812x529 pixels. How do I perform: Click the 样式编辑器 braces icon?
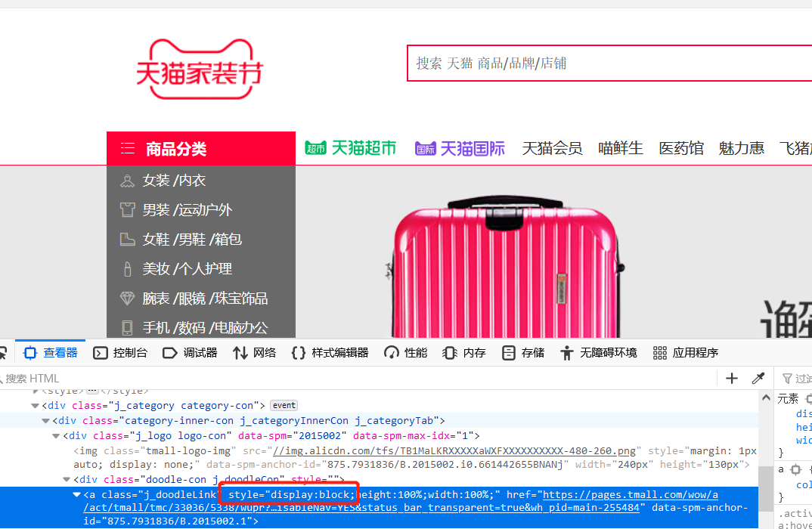[x=299, y=353]
